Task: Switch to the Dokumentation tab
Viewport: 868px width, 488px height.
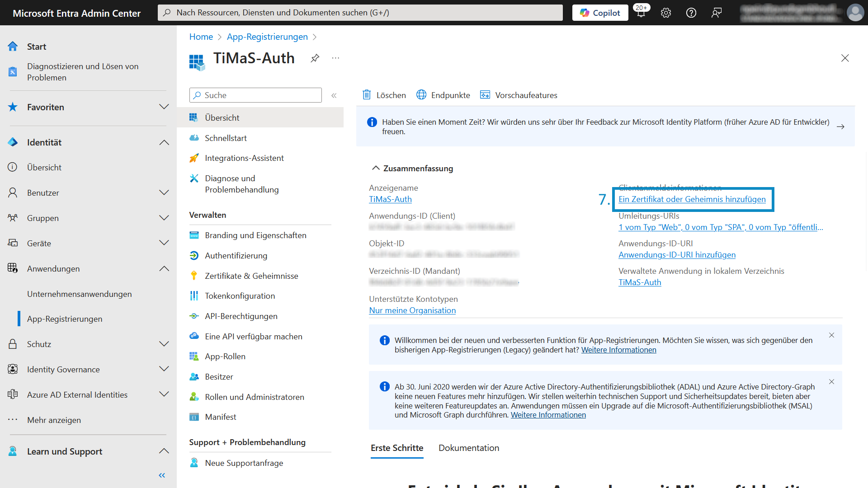Action: (x=469, y=448)
